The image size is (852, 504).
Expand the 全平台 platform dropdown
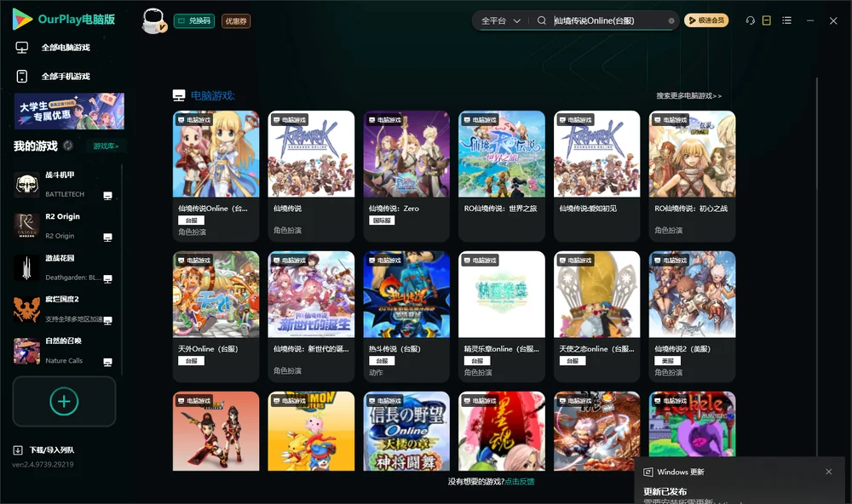click(x=500, y=20)
